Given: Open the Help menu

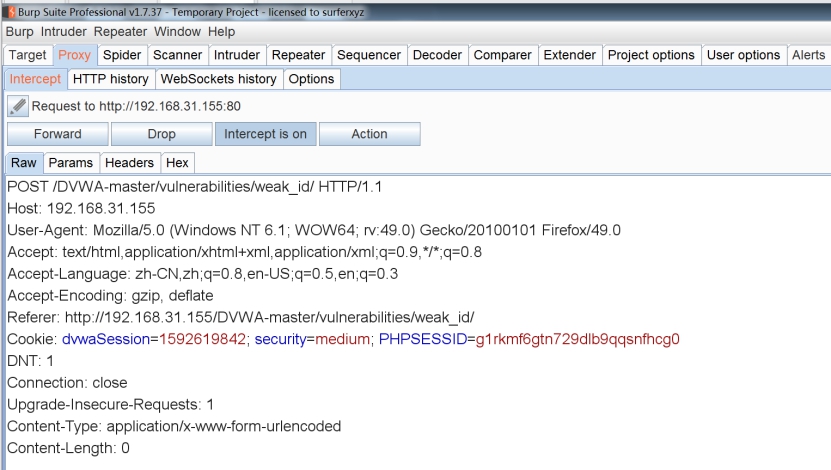Looking at the screenshot, I should click(222, 32).
